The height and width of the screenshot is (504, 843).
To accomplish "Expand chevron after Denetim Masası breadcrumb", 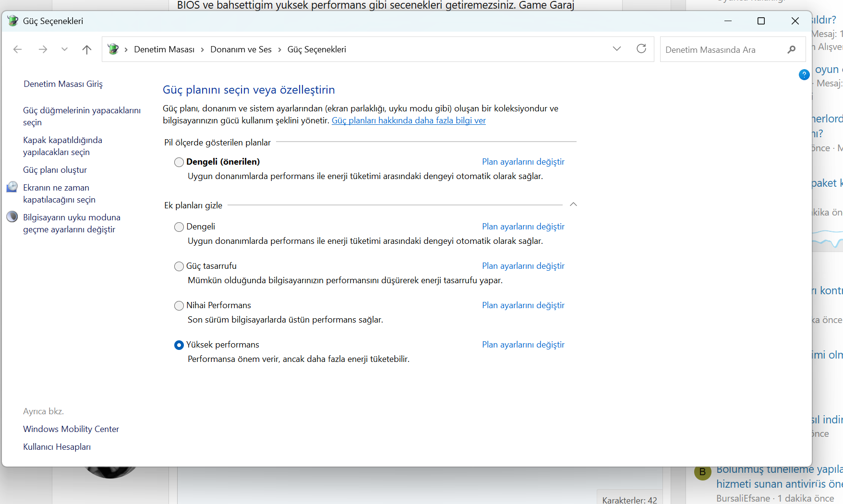I will (x=203, y=49).
